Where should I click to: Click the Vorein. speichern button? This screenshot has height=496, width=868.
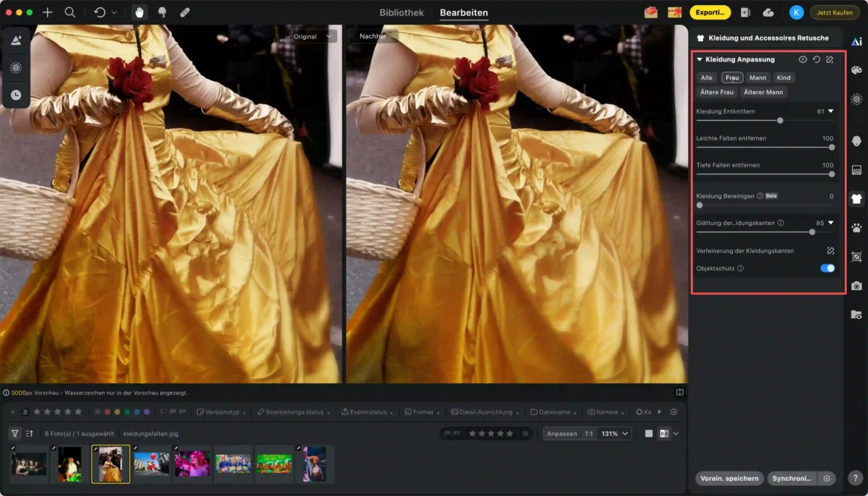729,479
